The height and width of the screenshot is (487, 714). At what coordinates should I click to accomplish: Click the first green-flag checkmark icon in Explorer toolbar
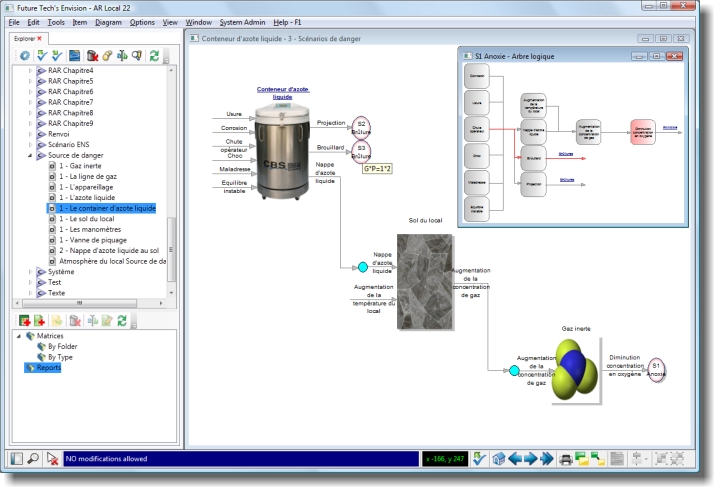pyautogui.click(x=42, y=56)
